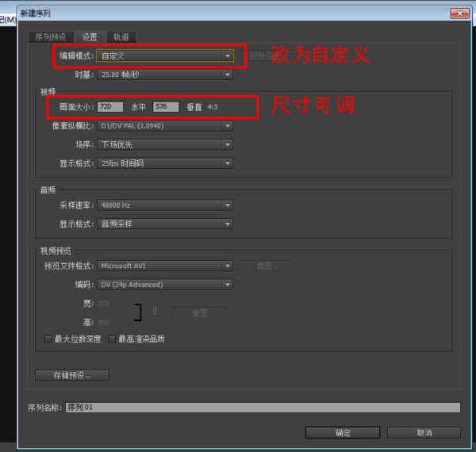Enable the 最高渲染品质 checkbox

pos(112,339)
